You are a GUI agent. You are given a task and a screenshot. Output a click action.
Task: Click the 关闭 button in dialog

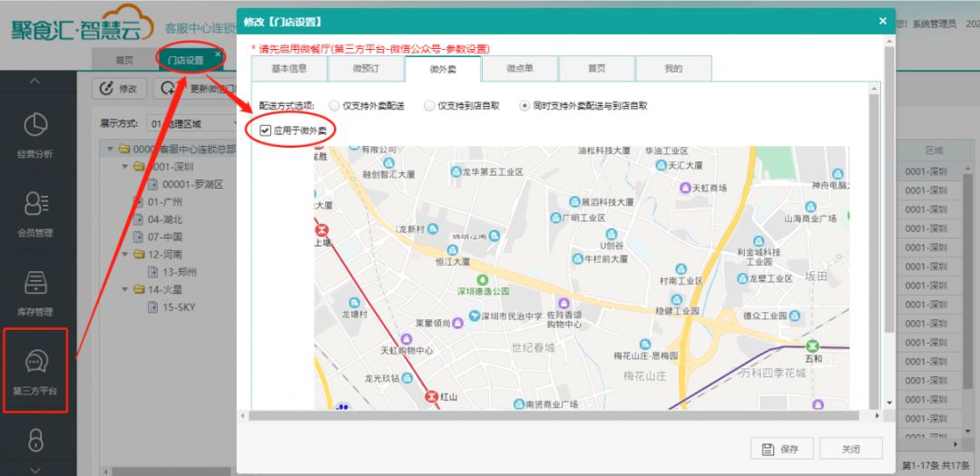tap(850, 449)
